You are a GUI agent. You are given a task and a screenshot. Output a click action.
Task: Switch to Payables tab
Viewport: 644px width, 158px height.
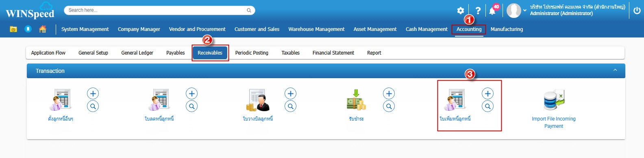(x=176, y=53)
